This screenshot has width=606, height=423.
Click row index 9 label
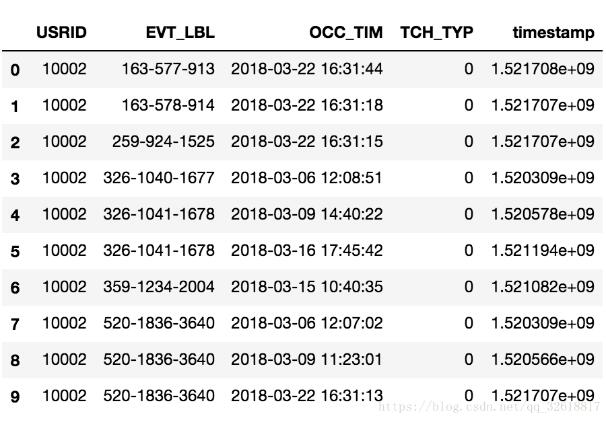(14, 397)
